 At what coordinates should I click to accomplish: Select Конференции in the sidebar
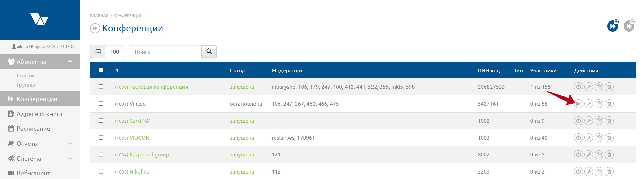pyautogui.click(x=40, y=99)
